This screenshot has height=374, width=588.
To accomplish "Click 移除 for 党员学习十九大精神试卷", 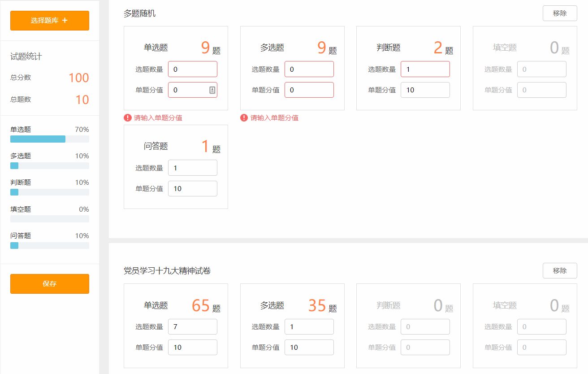I will [559, 271].
